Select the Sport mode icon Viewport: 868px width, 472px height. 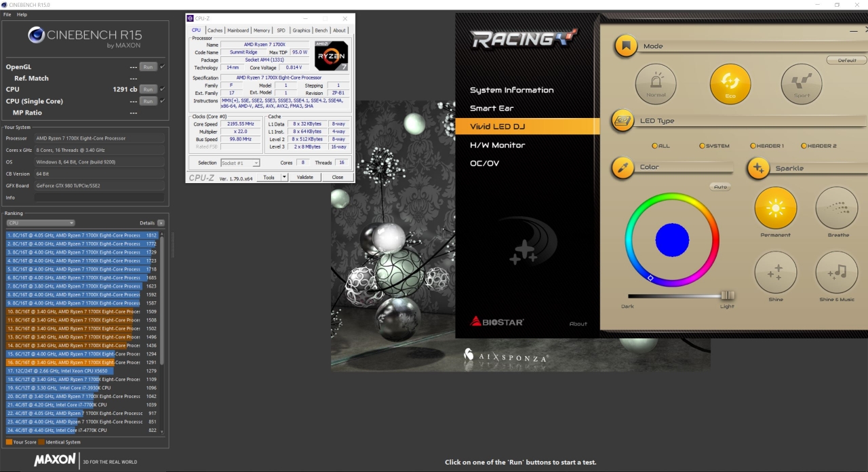[802, 84]
